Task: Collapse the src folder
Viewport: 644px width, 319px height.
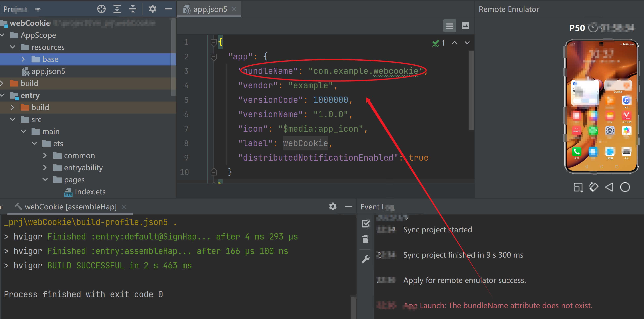Action: click(x=12, y=119)
